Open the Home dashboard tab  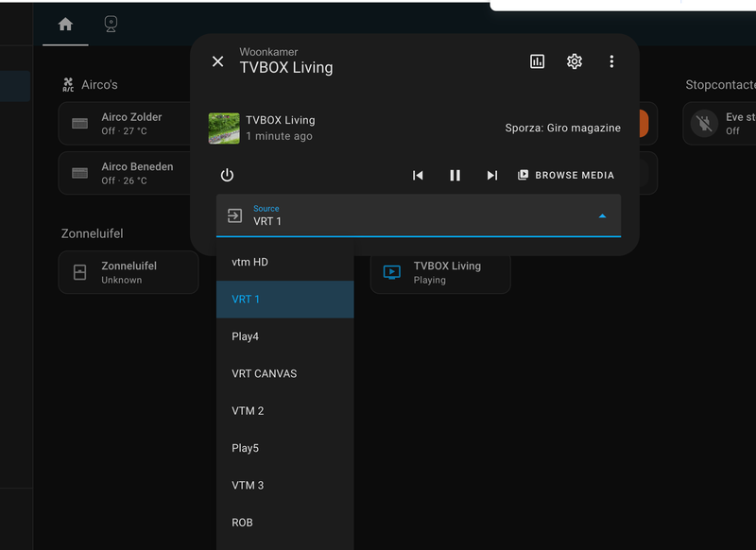(65, 25)
